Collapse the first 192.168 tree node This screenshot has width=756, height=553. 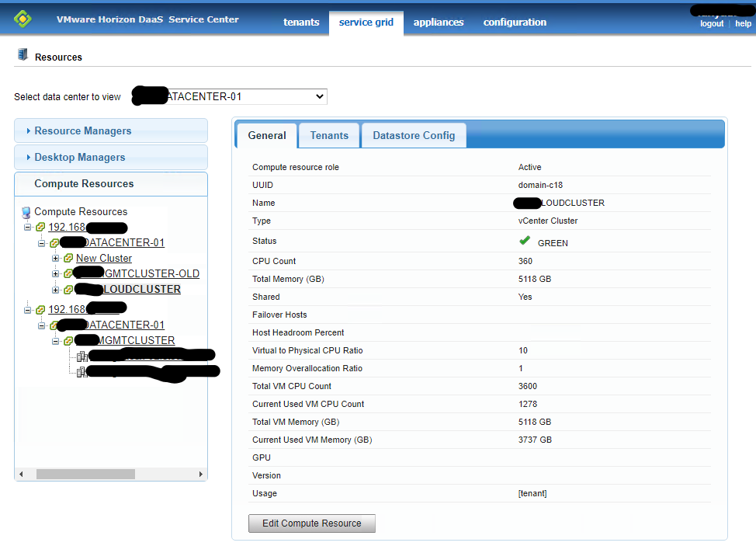(x=27, y=228)
